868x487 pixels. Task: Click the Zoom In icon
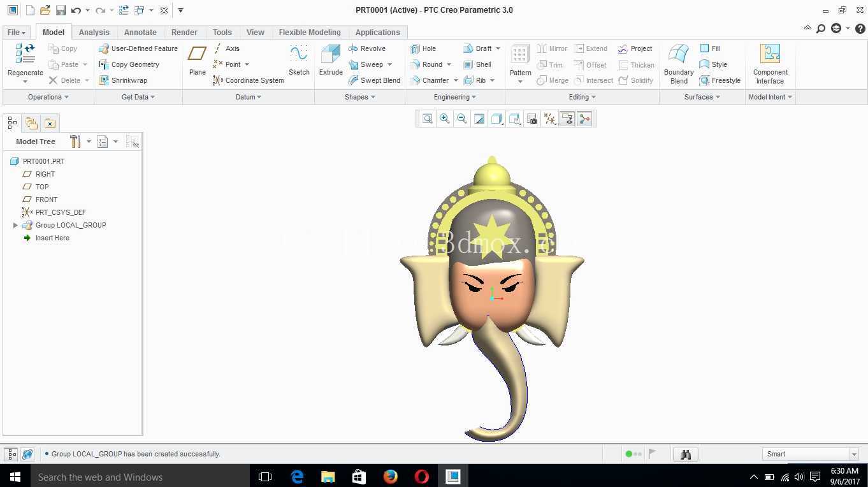[445, 119]
